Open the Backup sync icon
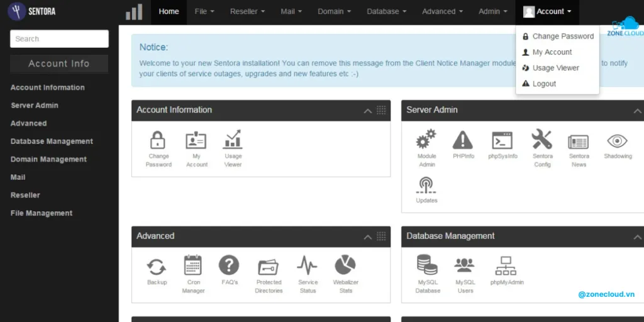 pos(157,267)
